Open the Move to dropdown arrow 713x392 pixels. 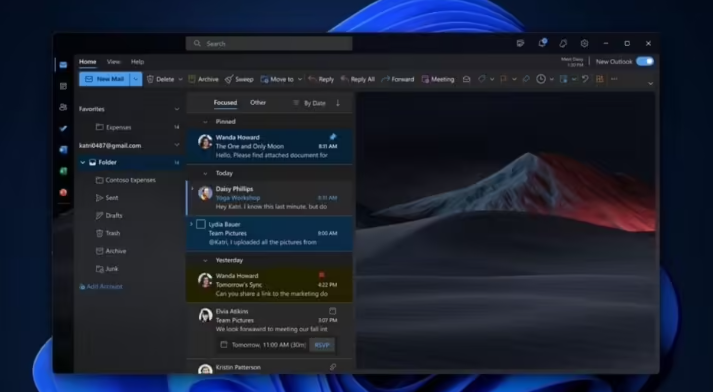coord(300,79)
